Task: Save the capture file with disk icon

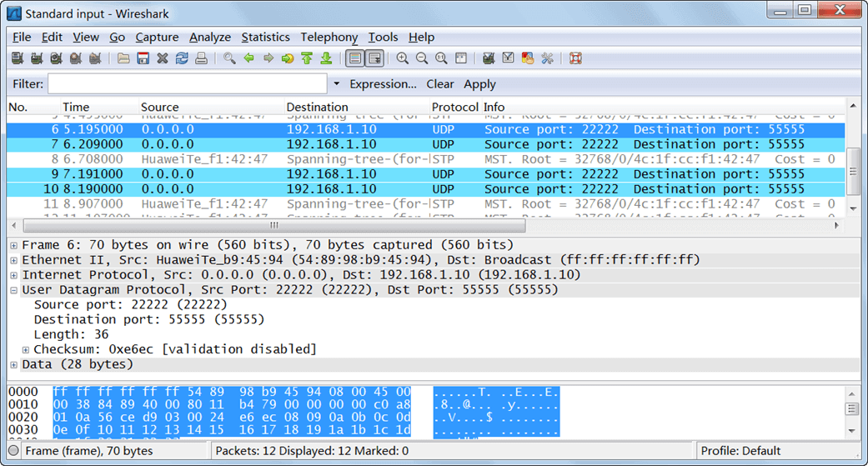Action: pos(143,58)
